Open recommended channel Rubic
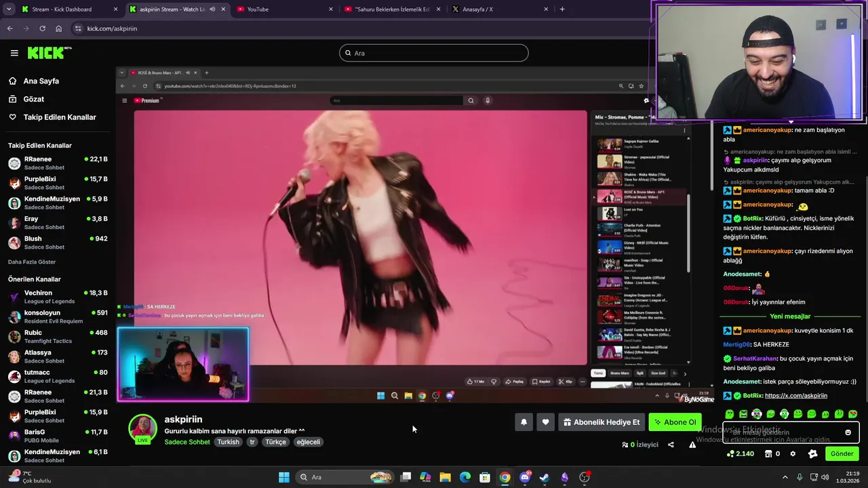The image size is (868, 488). pos(58,336)
